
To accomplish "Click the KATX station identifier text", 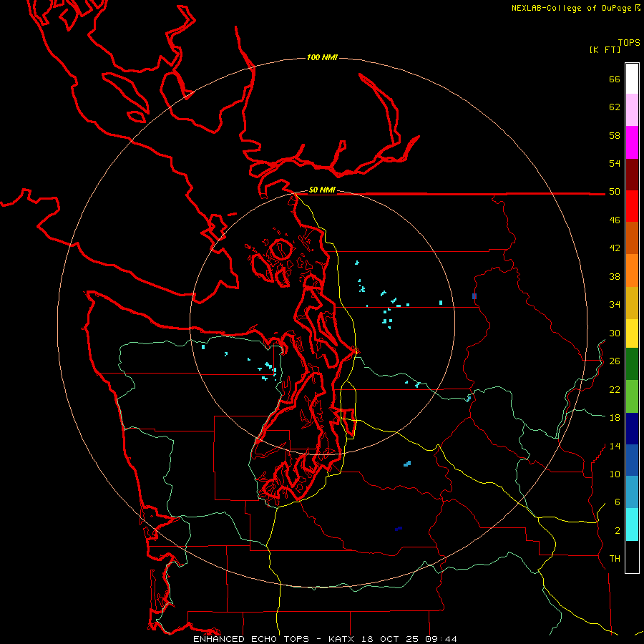I will [x=341, y=639].
